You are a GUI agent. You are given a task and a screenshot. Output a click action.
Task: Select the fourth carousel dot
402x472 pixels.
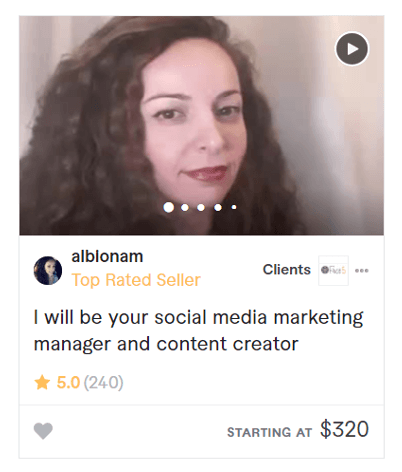tap(218, 207)
